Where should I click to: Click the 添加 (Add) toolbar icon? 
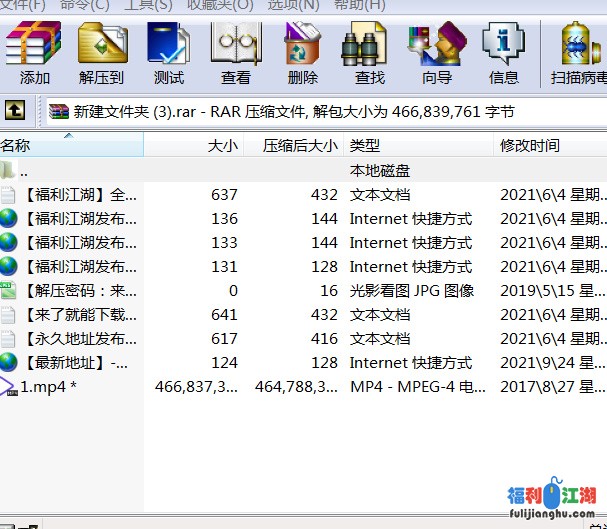coord(34,54)
